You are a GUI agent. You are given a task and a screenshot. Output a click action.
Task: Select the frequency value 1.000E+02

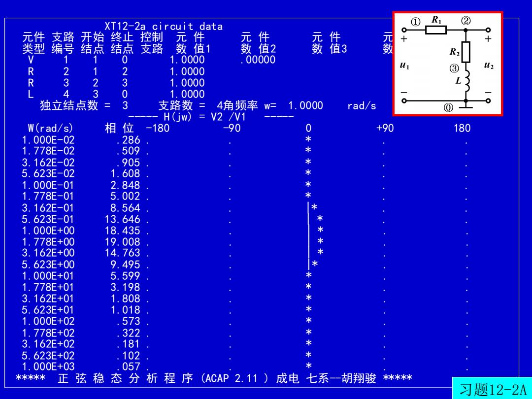(48, 321)
